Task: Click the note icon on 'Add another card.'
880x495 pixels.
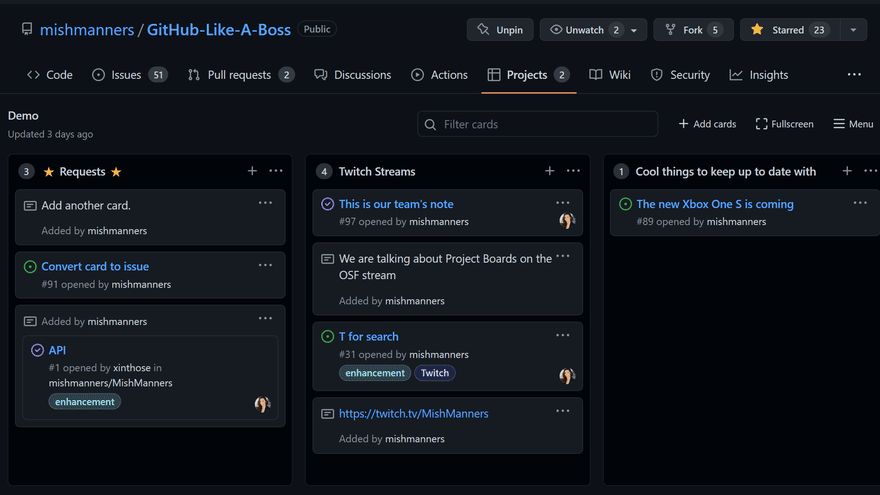Action: pos(30,206)
